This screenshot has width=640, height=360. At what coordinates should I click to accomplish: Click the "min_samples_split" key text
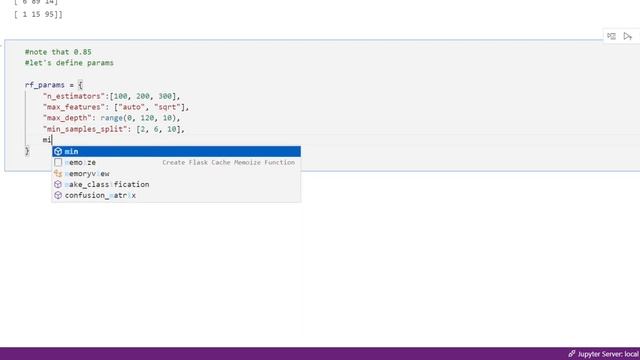click(x=85, y=129)
